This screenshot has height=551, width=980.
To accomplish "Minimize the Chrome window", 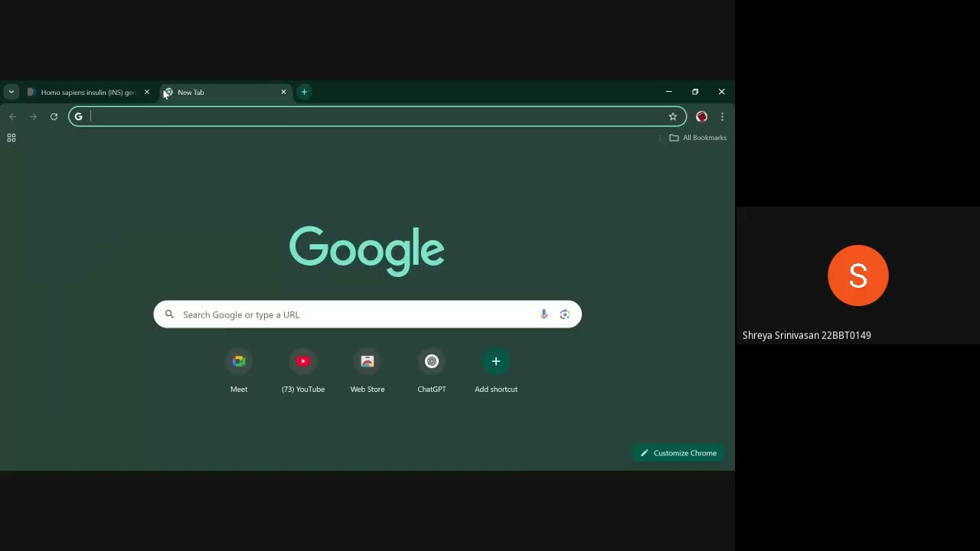I will tap(668, 92).
